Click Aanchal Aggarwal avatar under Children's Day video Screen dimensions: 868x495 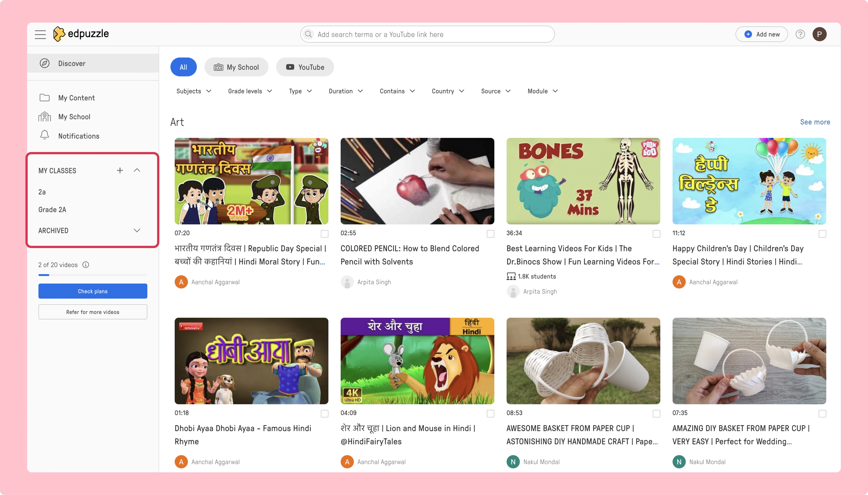click(x=679, y=282)
